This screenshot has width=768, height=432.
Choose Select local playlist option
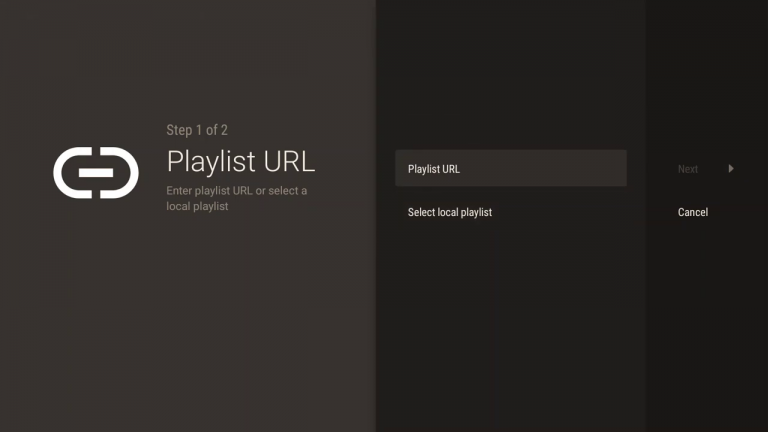(450, 212)
